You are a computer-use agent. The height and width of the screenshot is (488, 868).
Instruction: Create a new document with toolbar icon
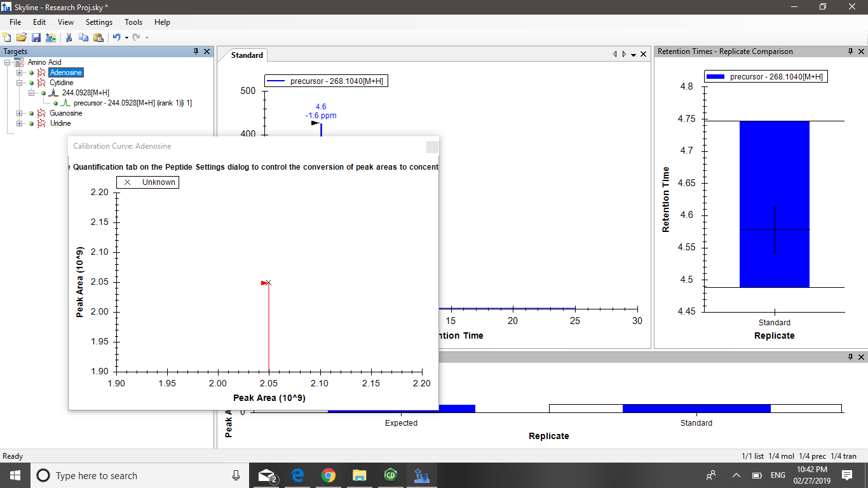tap(7, 37)
